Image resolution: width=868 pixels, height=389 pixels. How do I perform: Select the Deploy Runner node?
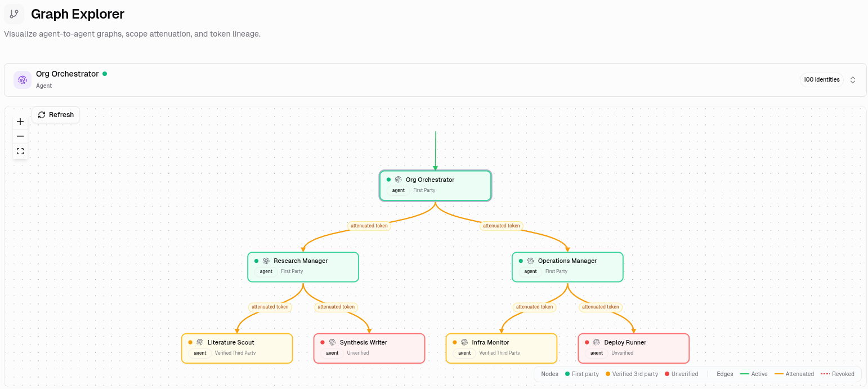point(634,348)
